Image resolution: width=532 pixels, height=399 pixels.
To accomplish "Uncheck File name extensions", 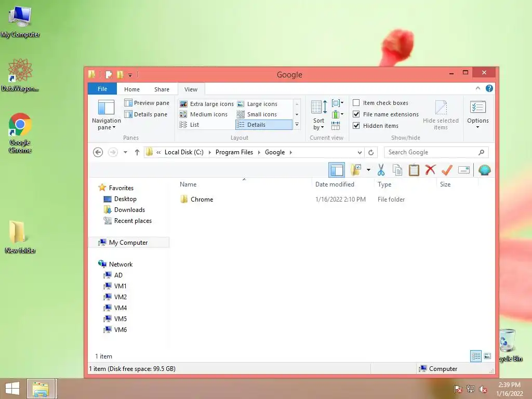I will [x=356, y=114].
